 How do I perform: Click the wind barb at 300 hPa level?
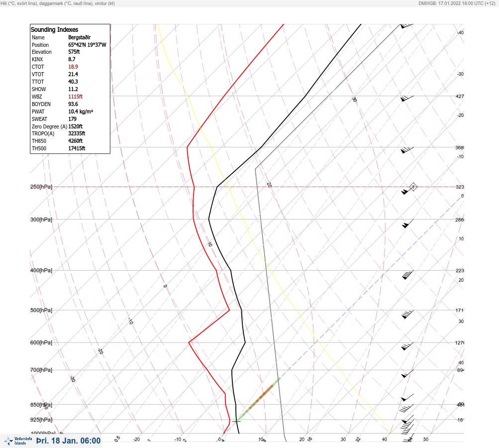pos(407,224)
